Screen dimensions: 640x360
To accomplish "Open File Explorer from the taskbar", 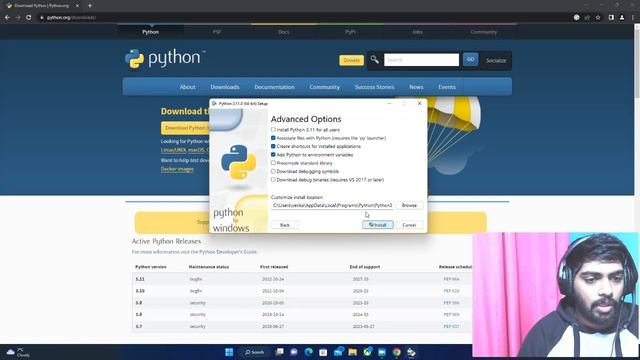I will pyautogui.click(x=353, y=352).
